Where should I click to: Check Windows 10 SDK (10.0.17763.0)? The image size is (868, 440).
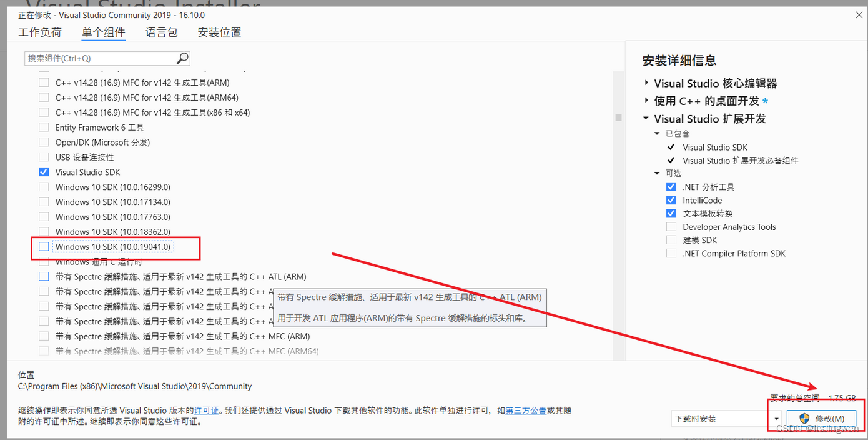44,217
